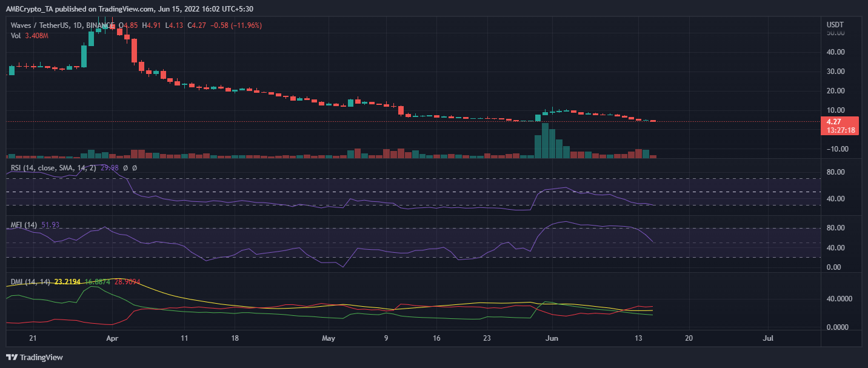This screenshot has height=368, width=868.
Task: Click the 0.00 label on MFI scale
Action: (833, 267)
